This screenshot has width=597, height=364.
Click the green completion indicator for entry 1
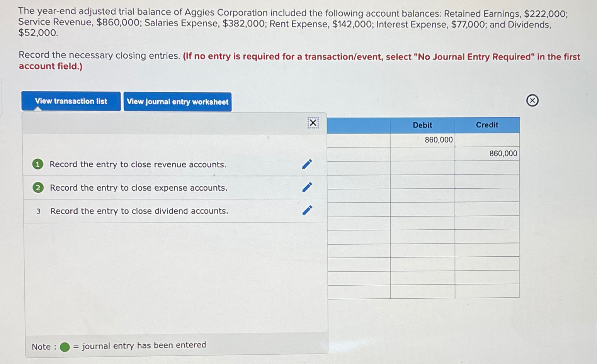click(x=37, y=164)
